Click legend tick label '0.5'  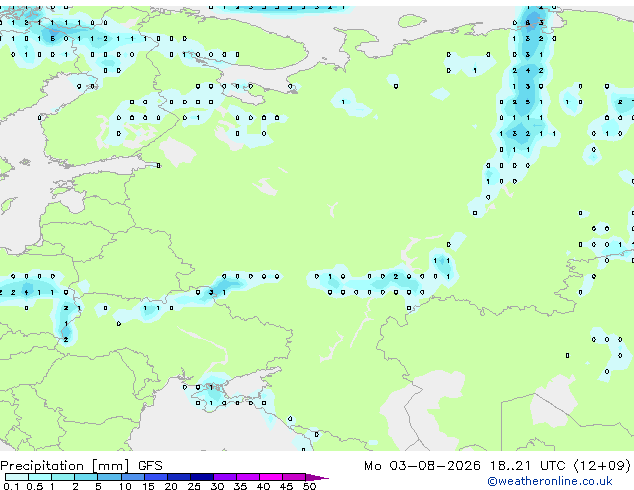pos(34,486)
